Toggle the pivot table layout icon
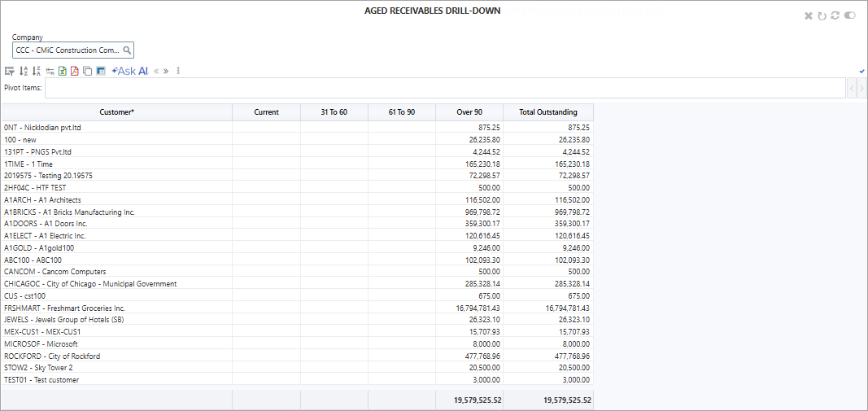This screenshot has height=411, width=868. coord(101,71)
